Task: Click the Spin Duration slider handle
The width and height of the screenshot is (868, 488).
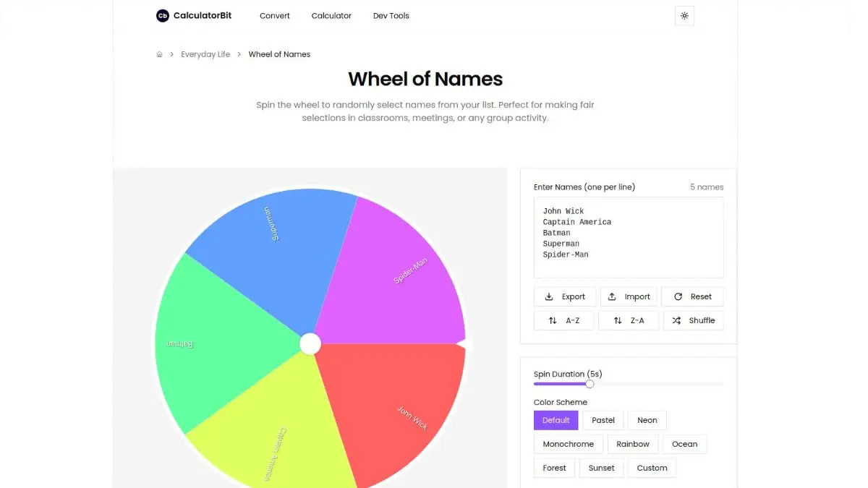Action: click(590, 384)
